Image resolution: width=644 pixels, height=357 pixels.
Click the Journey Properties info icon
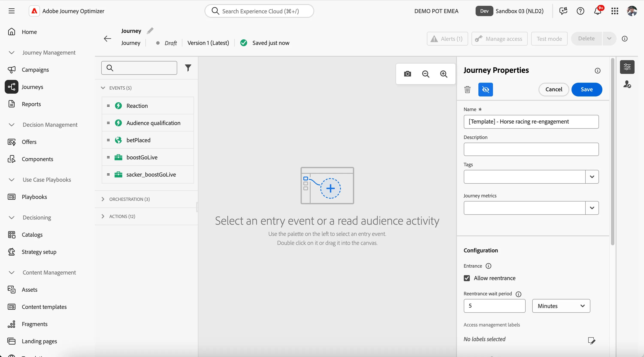click(x=597, y=71)
